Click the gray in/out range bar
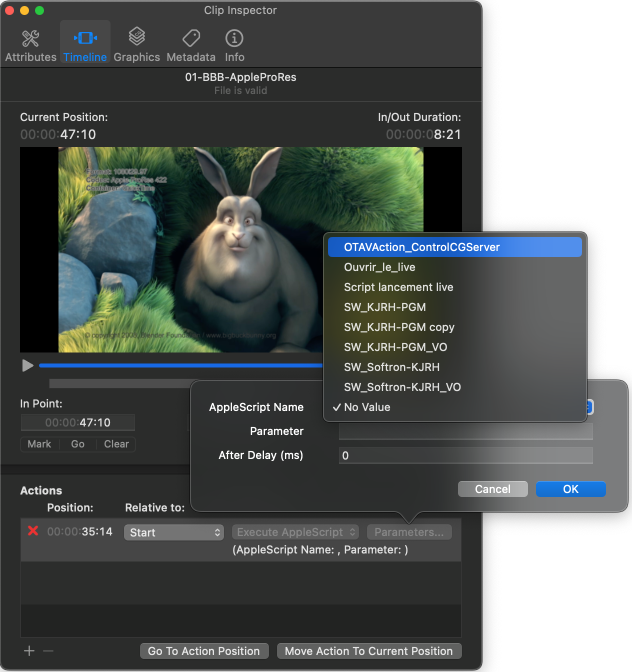Viewport: 632px width, 672px height. click(120, 383)
